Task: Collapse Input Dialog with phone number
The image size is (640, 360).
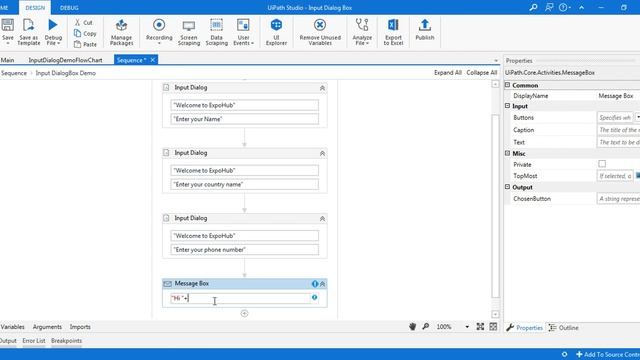Action: 322,218
